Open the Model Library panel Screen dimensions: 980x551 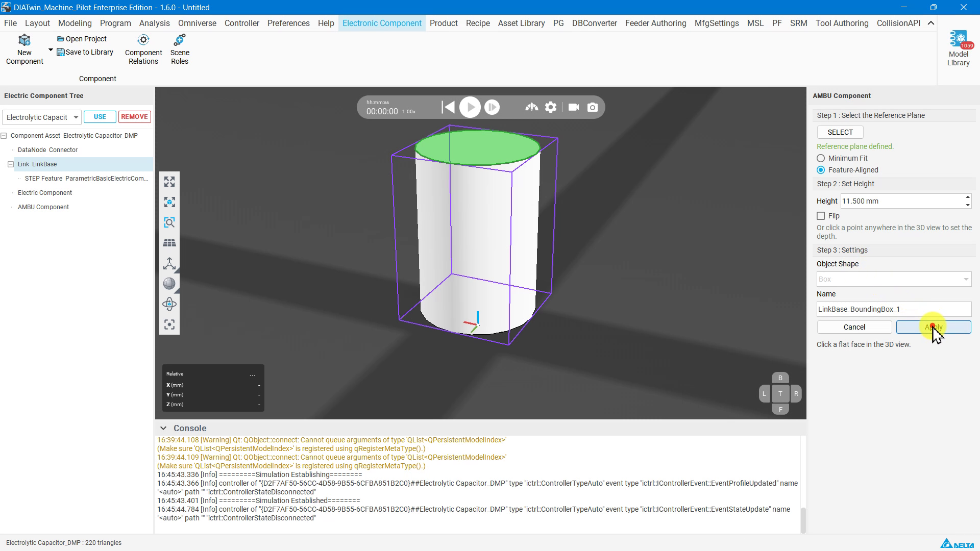point(958,48)
